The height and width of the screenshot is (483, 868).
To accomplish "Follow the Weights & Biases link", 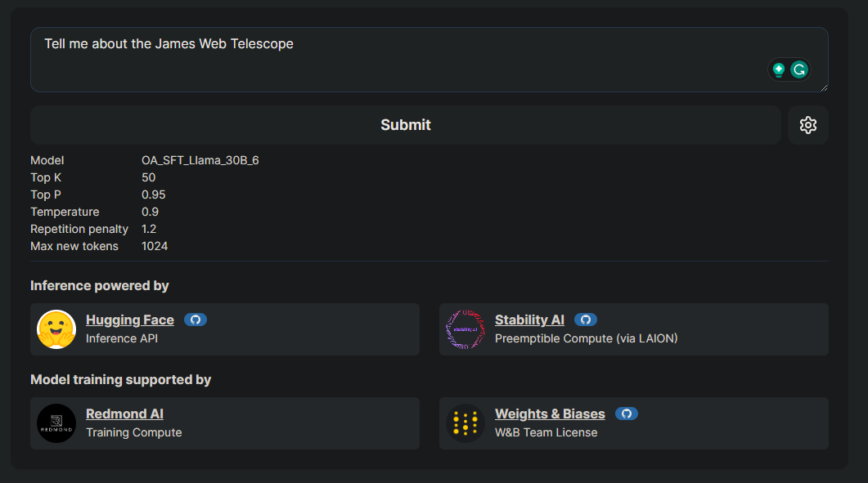I will click(550, 414).
